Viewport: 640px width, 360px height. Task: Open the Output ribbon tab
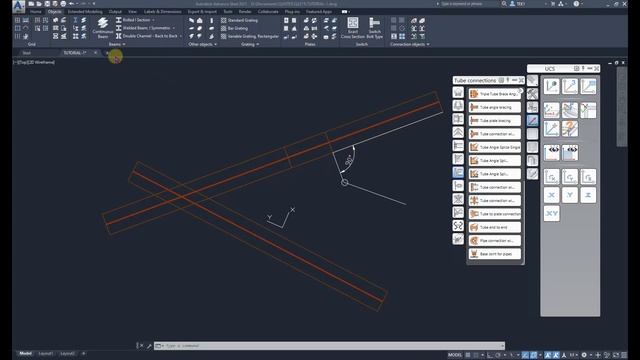click(x=115, y=12)
